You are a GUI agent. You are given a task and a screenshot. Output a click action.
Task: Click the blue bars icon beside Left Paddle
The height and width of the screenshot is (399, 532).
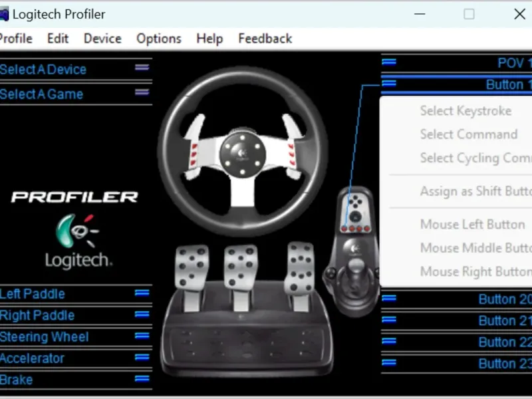[142, 293]
